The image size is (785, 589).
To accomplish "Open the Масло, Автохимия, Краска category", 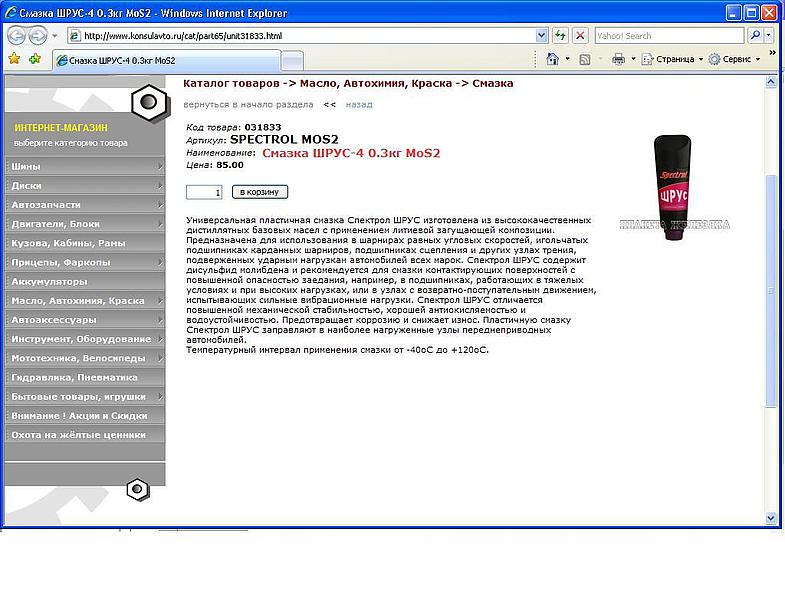I will (85, 301).
